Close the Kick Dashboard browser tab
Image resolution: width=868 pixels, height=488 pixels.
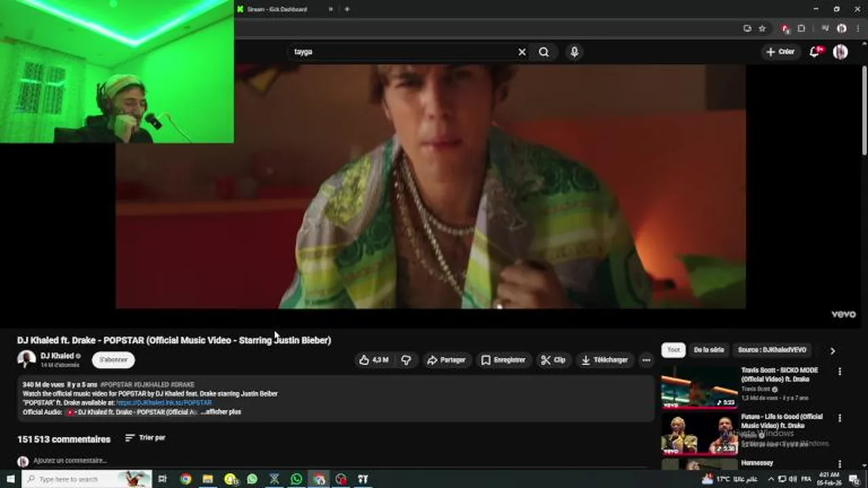tap(331, 9)
